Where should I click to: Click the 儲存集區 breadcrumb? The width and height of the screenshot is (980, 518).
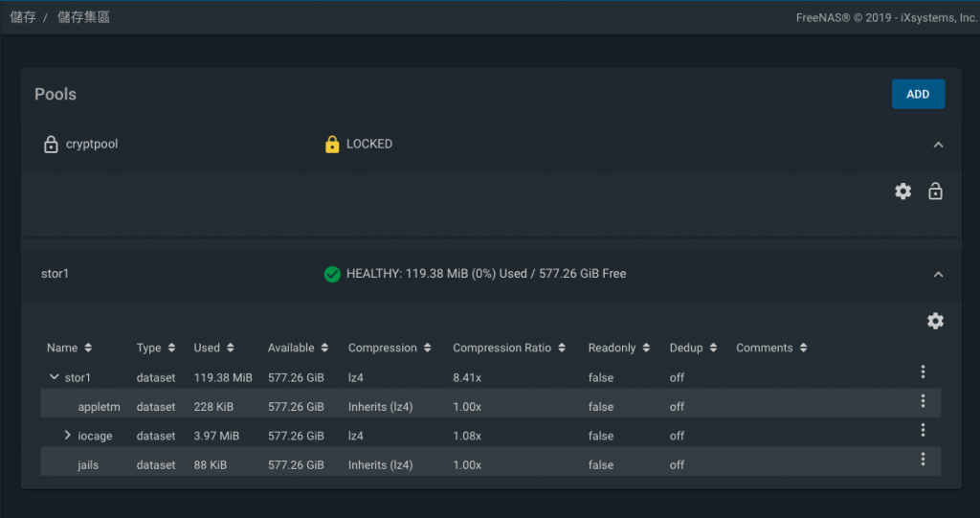coord(84,17)
